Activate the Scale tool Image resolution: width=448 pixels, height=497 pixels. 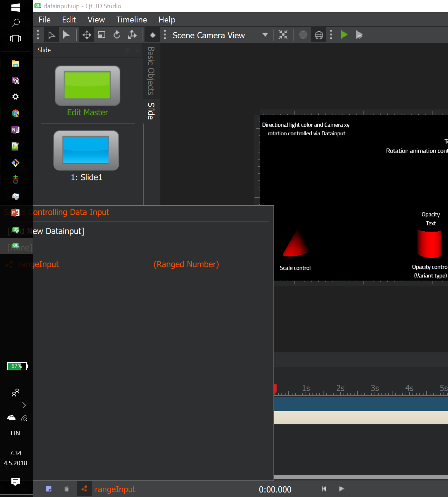pyautogui.click(x=102, y=35)
